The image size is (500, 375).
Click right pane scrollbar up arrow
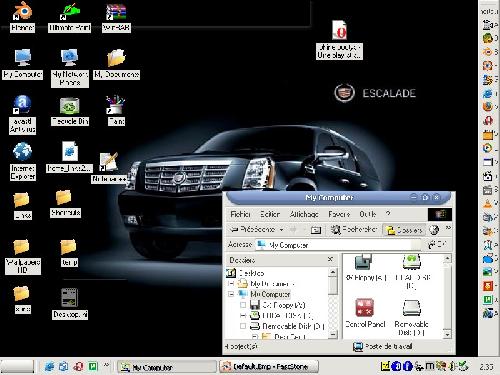pos(447,258)
